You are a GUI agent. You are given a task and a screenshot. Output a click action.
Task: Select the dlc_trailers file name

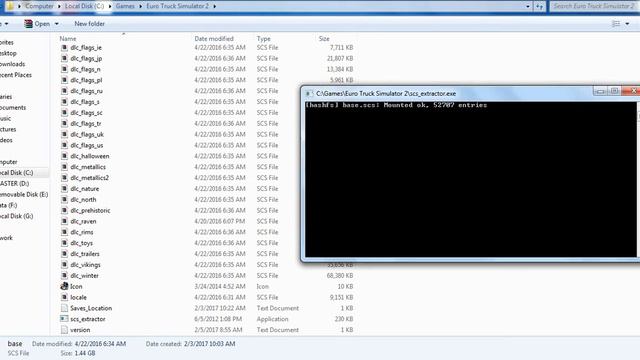(x=85, y=254)
